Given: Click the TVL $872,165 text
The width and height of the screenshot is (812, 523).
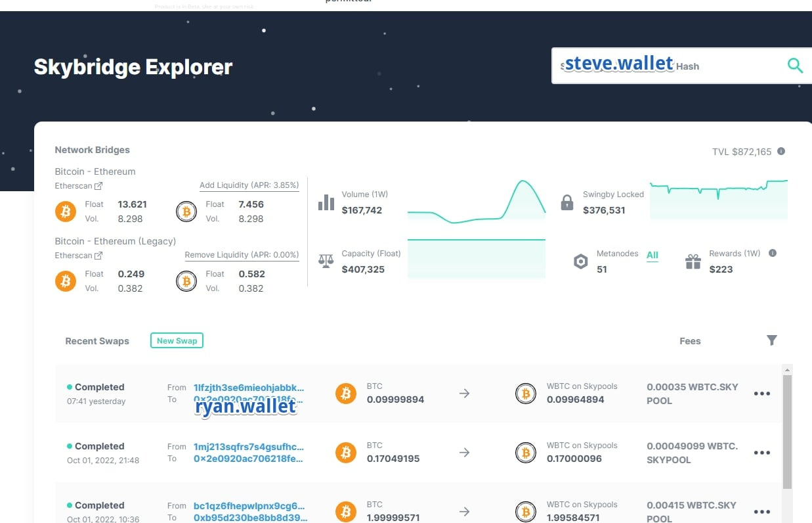Looking at the screenshot, I should point(742,152).
